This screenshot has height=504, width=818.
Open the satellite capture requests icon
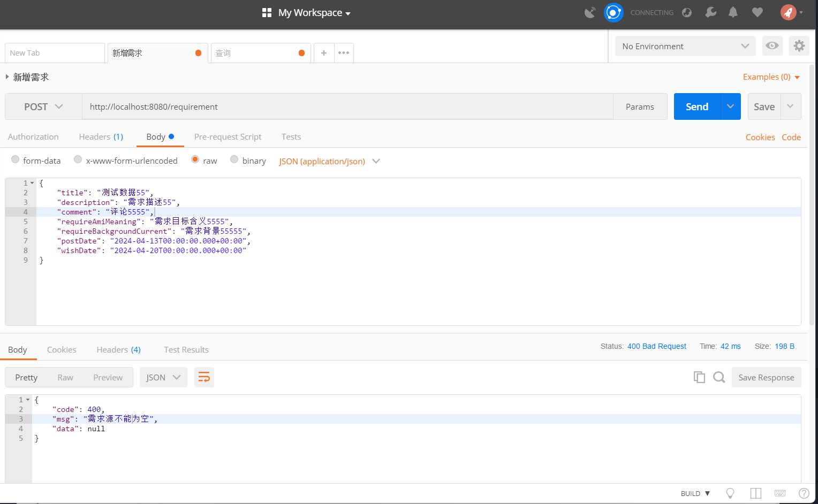coord(590,12)
